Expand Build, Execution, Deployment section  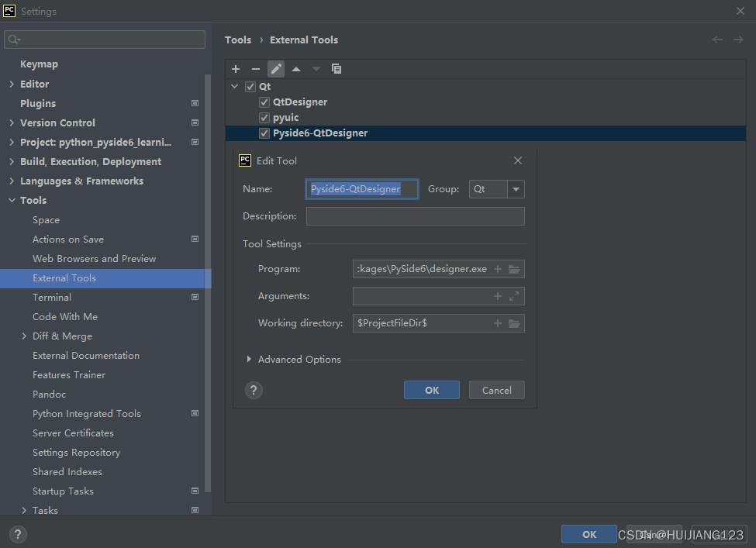pyautogui.click(x=12, y=161)
